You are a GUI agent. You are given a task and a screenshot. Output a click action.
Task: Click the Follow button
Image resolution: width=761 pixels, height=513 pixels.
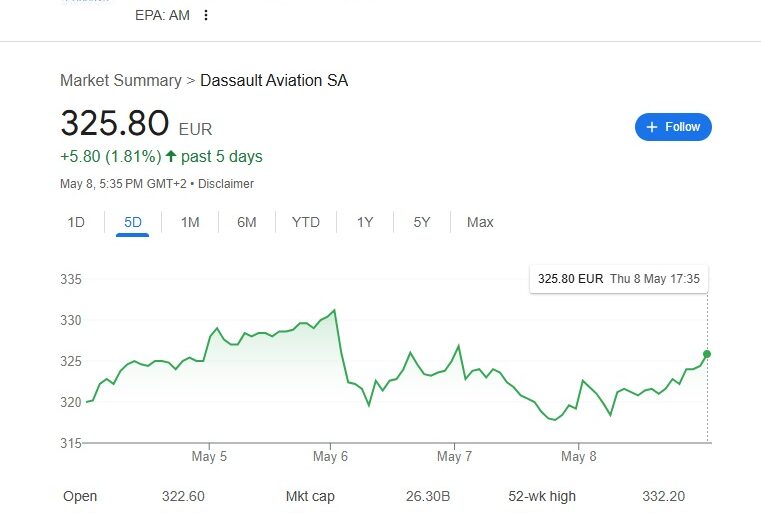pyautogui.click(x=673, y=127)
